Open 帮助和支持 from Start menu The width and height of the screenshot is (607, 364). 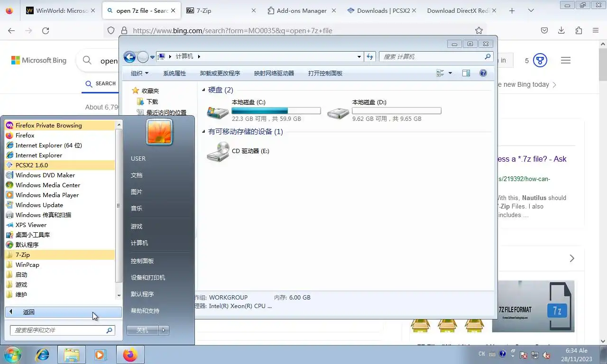click(159, 310)
